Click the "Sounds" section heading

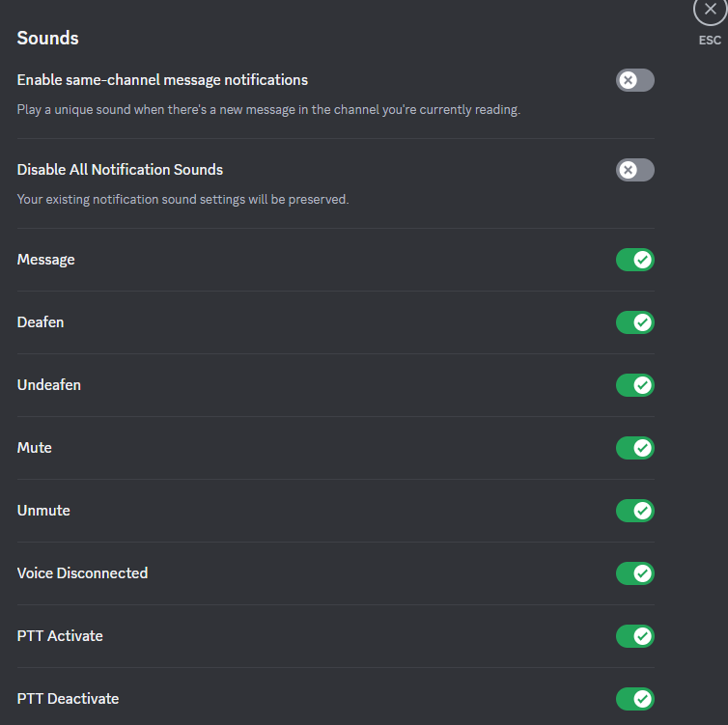pos(47,39)
